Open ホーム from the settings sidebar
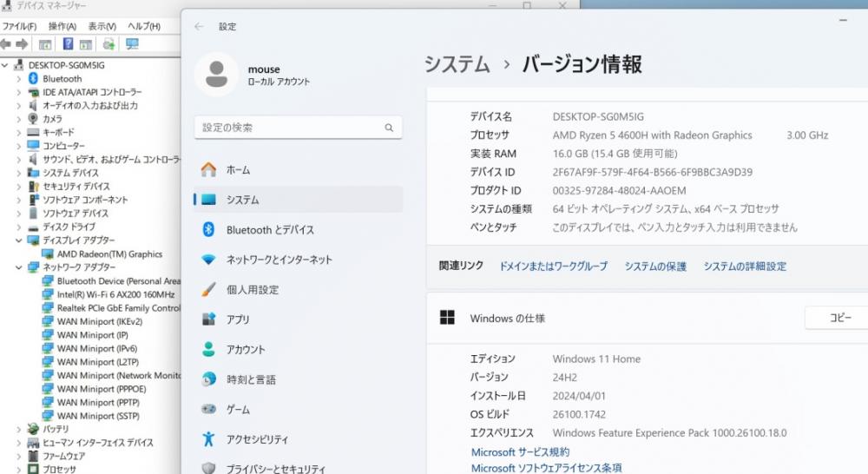The height and width of the screenshot is (474, 868). (299, 170)
